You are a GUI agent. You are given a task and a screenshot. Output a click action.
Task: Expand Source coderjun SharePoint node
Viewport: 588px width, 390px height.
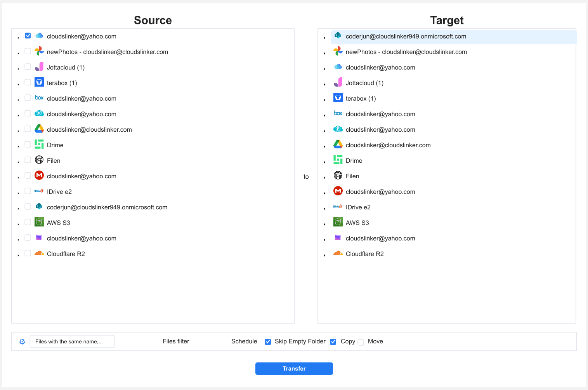[x=18, y=209]
